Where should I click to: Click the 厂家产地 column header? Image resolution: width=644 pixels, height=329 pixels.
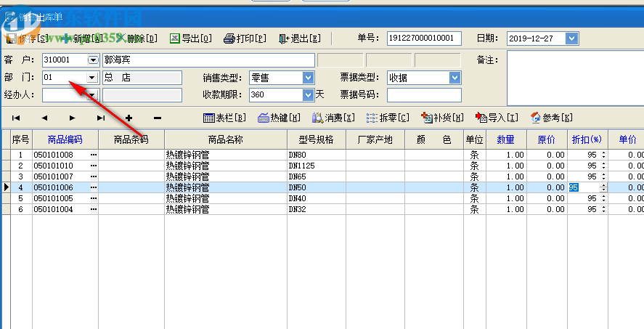point(375,139)
